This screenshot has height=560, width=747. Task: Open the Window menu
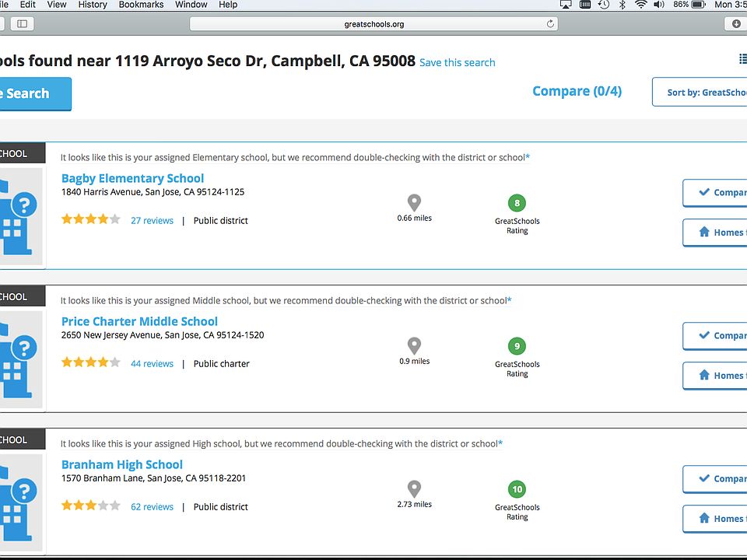point(191,5)
